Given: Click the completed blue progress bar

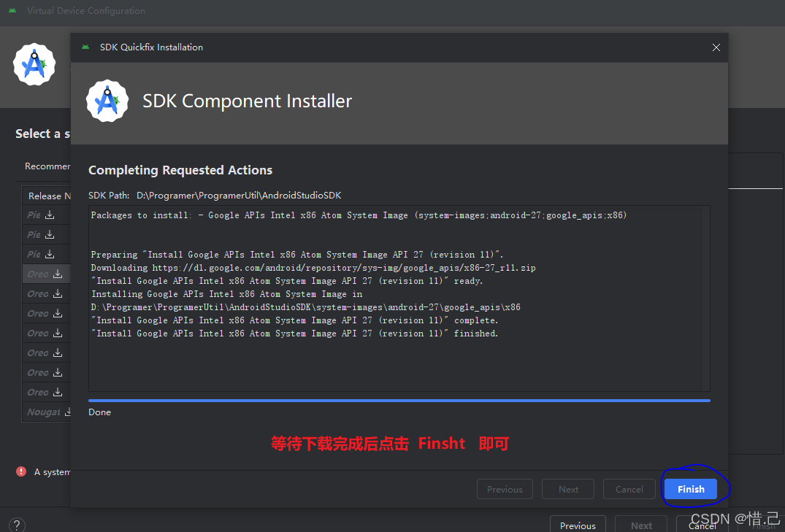Looking at the screenshot, I should click(x=399, y=401).
